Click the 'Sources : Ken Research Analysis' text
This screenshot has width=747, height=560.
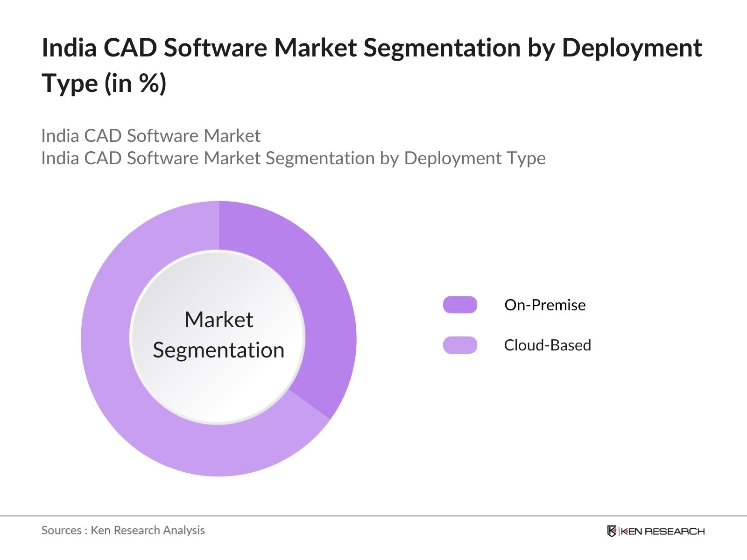pyautogui.click(x=123, y=530)
